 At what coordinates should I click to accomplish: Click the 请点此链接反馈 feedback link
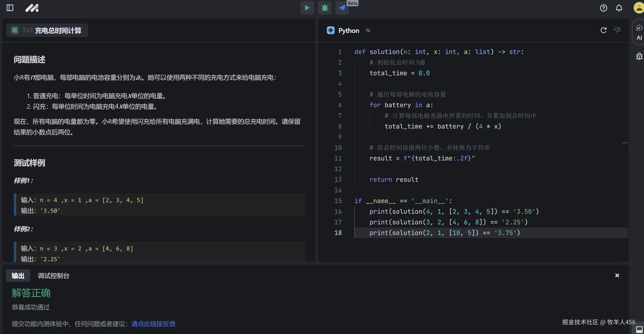(153, 324)
